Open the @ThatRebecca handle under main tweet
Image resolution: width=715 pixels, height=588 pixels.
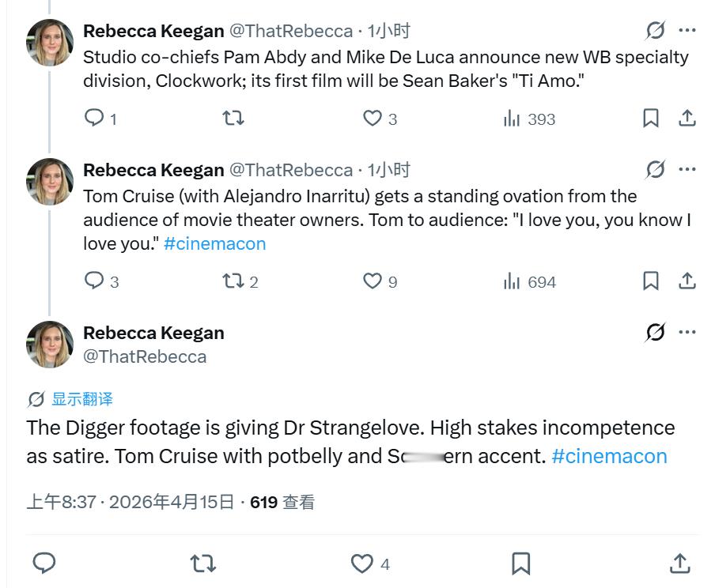tap(145, 356)
